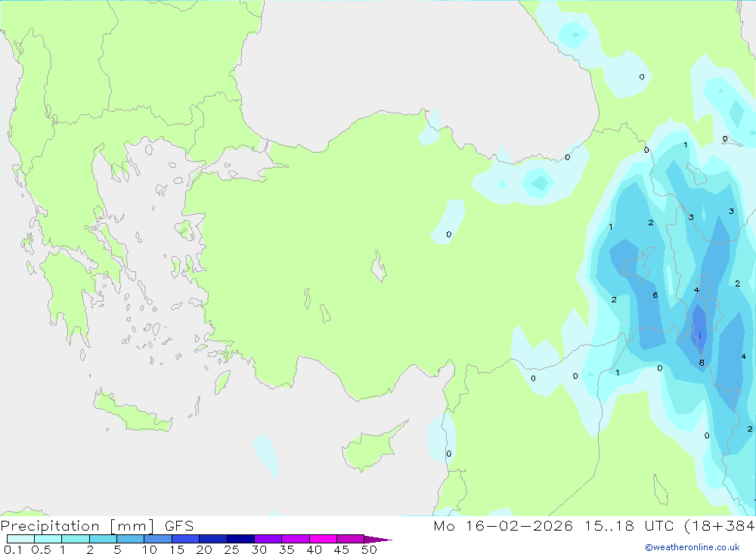
Task: Click the 20–25 mm dark blue swatch
Action: (x=213, y=539)
